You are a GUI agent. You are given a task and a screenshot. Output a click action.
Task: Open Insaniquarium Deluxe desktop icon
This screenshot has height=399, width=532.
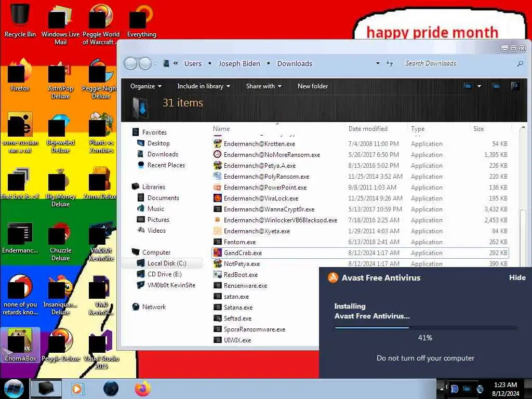pyautogui.click(x=60, y=295)
